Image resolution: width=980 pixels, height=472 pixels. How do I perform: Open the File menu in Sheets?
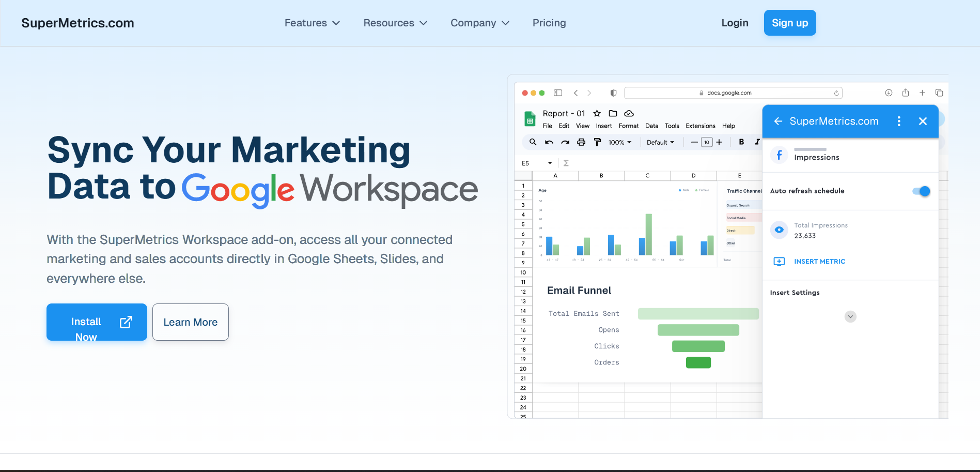point(548,126)
